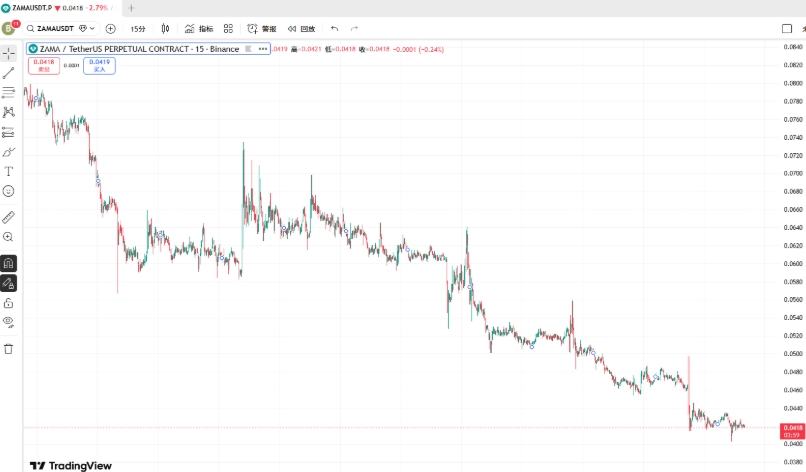Image resolution: width=806 pixels, height=472 pixels.
Task: Select the crosshair cursor tool
Action: click(8, 53)
